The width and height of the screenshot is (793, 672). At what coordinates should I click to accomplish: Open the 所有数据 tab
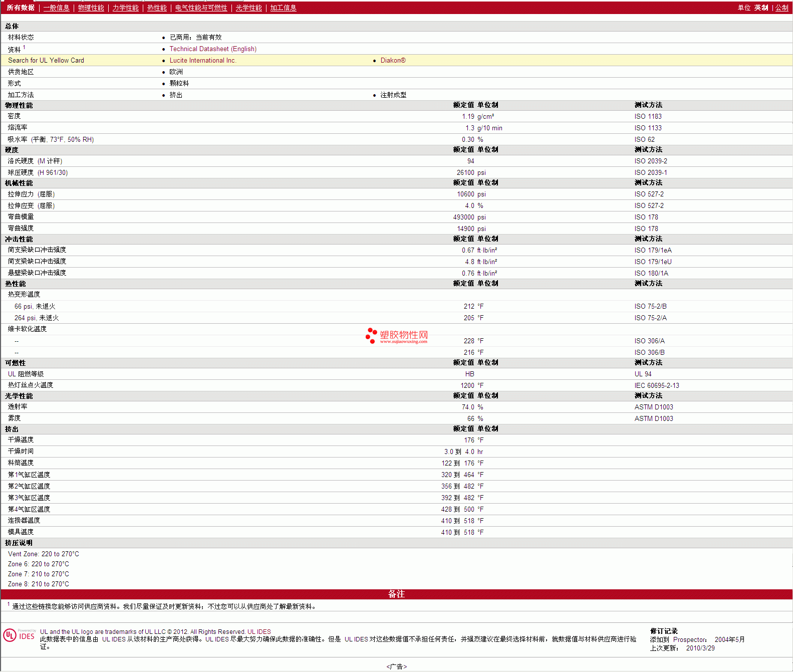(21, 8)
